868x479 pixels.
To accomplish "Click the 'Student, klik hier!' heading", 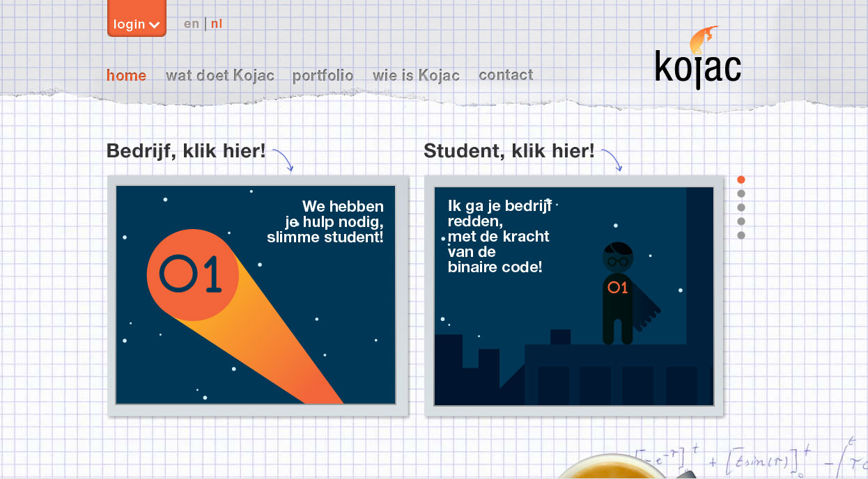I will click(x=509, y=150).
